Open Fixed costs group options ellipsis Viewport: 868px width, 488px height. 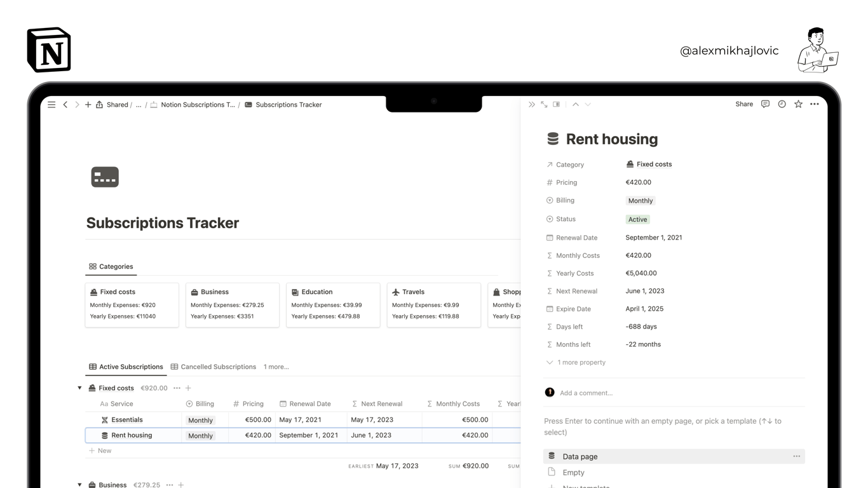pyautogui.click(x=177, y=388)
